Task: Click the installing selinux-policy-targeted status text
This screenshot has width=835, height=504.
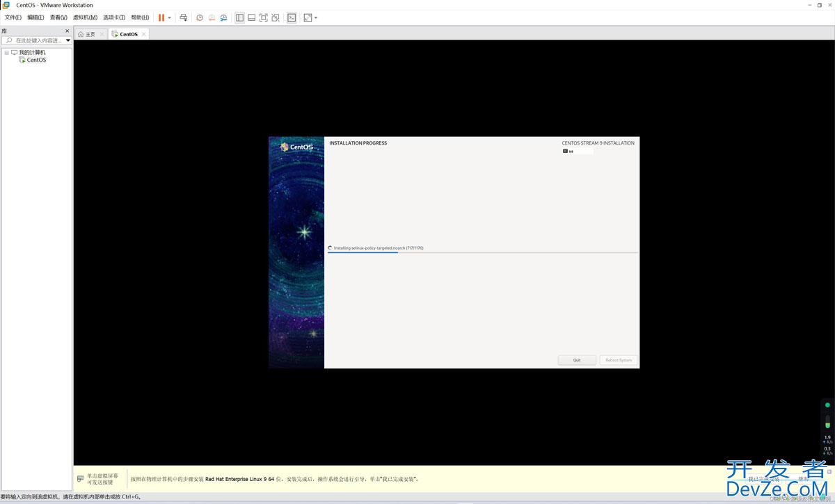Action: coord(379,247)
